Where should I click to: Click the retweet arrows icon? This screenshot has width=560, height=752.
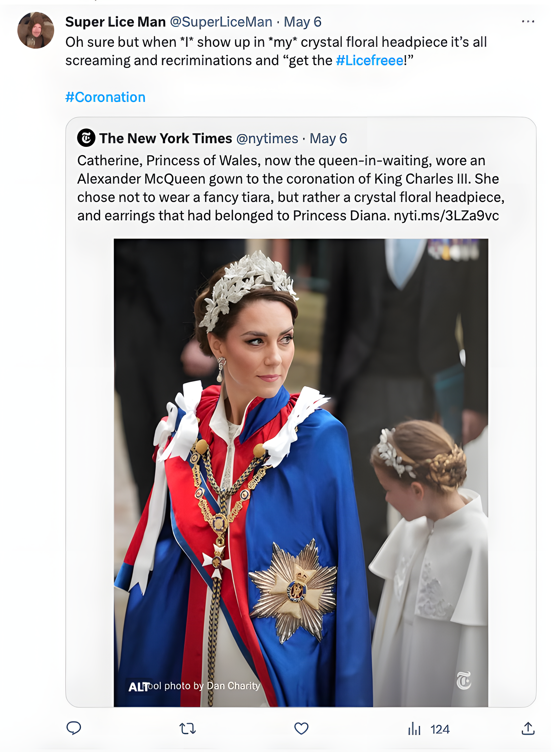[x=188, y=728]
